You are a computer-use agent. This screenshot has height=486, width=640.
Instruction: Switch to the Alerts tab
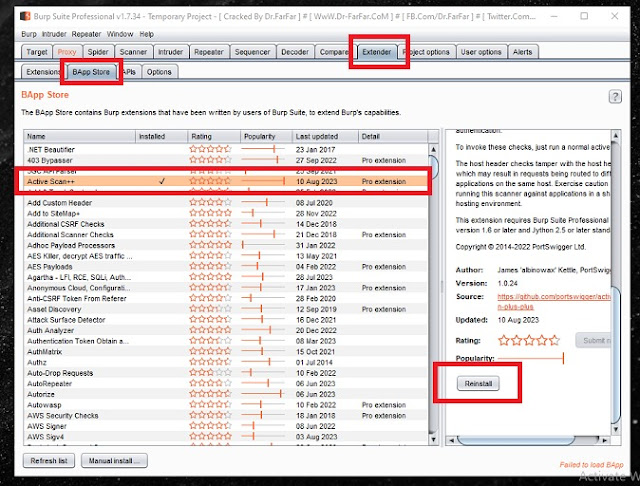[522, 52]
